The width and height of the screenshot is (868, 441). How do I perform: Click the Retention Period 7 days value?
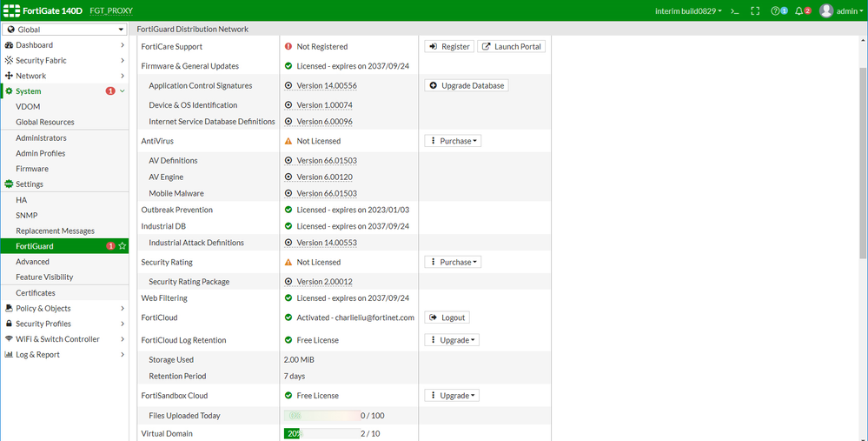(295, 376)
